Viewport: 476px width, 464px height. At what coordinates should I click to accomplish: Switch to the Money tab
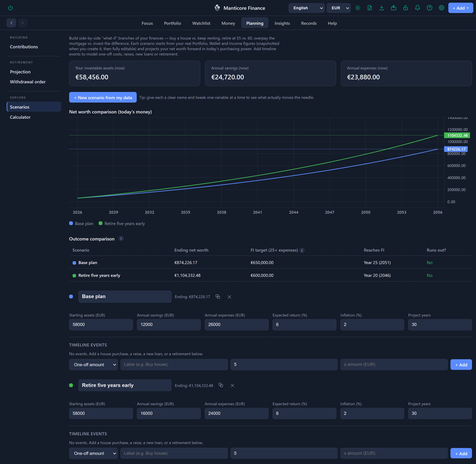pos(228,23)
